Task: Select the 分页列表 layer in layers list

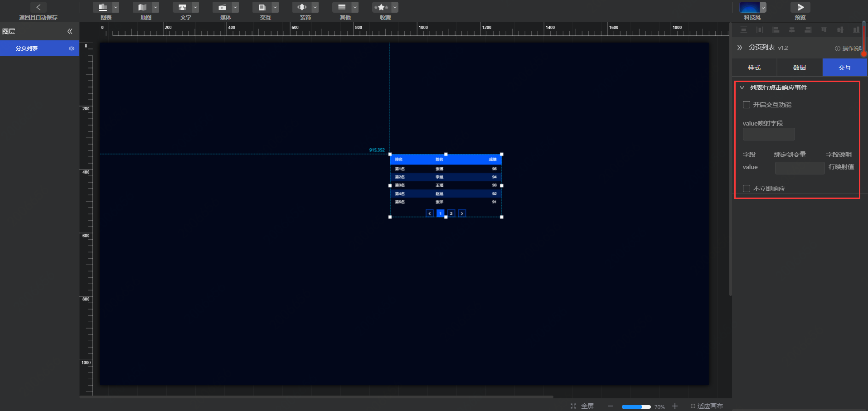Action: coord(39,48)
